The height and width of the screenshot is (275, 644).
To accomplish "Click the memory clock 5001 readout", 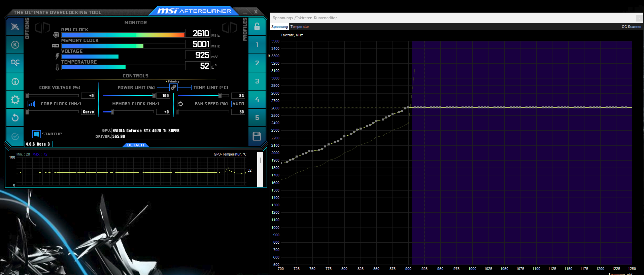I will (198, 44).
